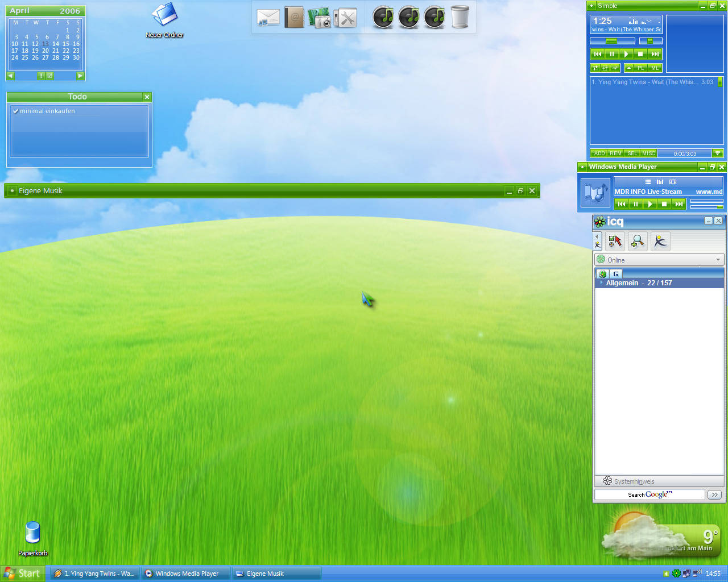Open the Neuer Ordner desktop folder
Viewport: 728px width, 582px height.
[165, 20]
